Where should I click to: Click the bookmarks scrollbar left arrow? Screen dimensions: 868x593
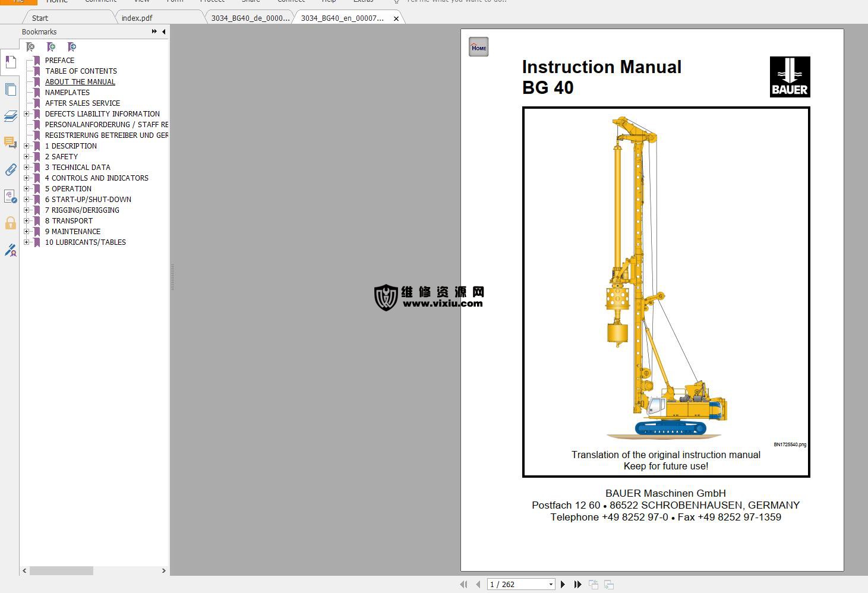pyautogui.click(x=24, y=570)
